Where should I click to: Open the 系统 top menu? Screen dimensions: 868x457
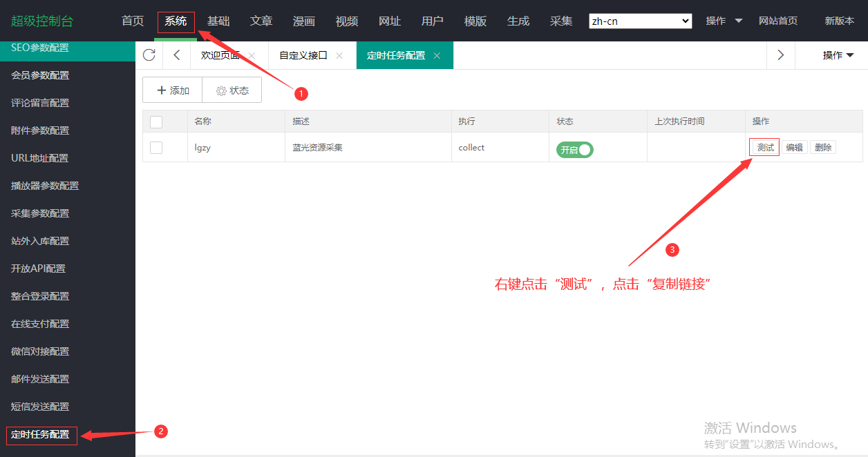(x=176, y=21)
